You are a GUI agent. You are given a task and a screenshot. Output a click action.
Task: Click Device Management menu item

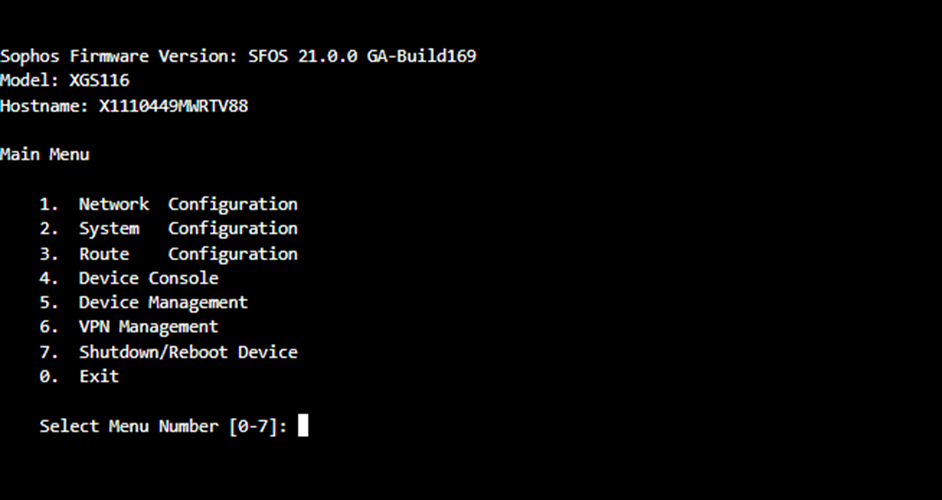163,302
